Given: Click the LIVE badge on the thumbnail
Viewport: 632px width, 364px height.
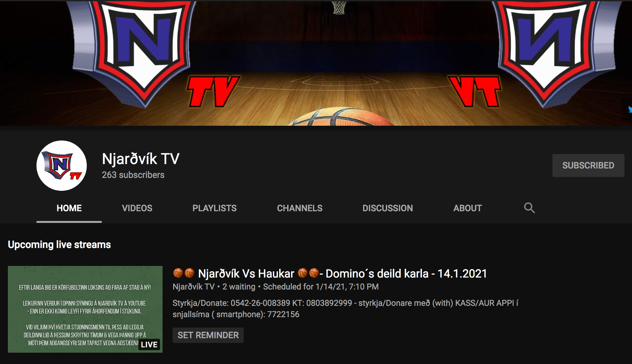Looking at the screenshot, I should [x=149, y=345].
